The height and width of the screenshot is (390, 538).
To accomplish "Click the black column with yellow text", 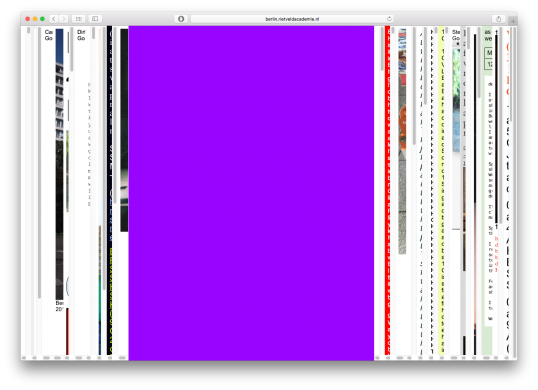I will point(109,190).
